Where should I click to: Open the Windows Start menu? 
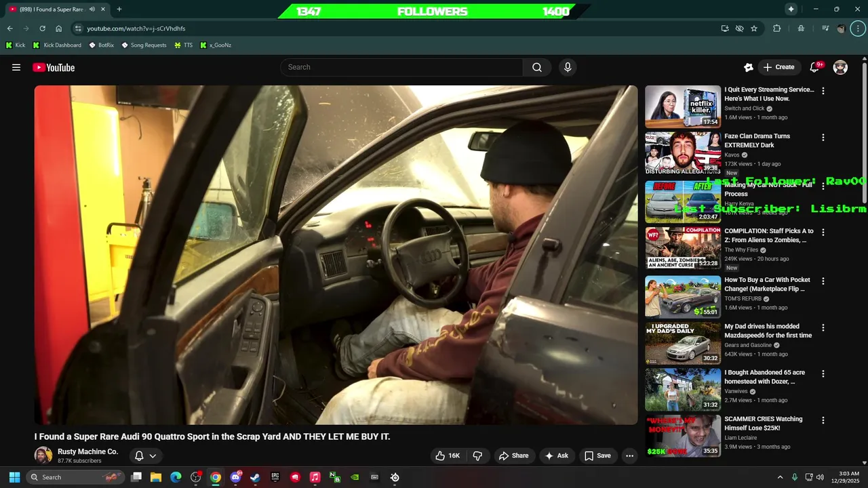(x=14, y=477)
